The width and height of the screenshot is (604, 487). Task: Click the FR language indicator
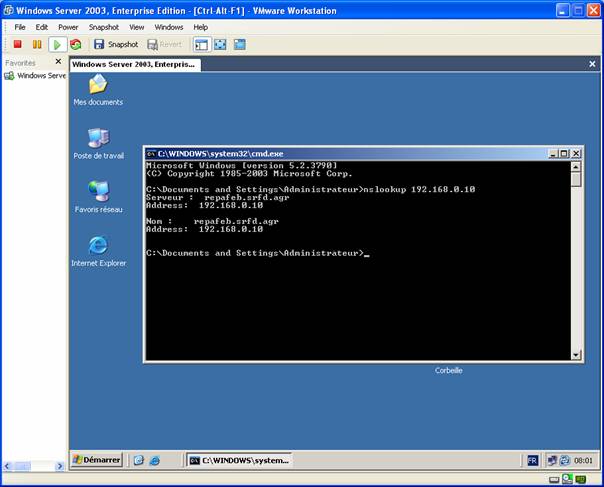pyautogui.click(x=532, y=460)
